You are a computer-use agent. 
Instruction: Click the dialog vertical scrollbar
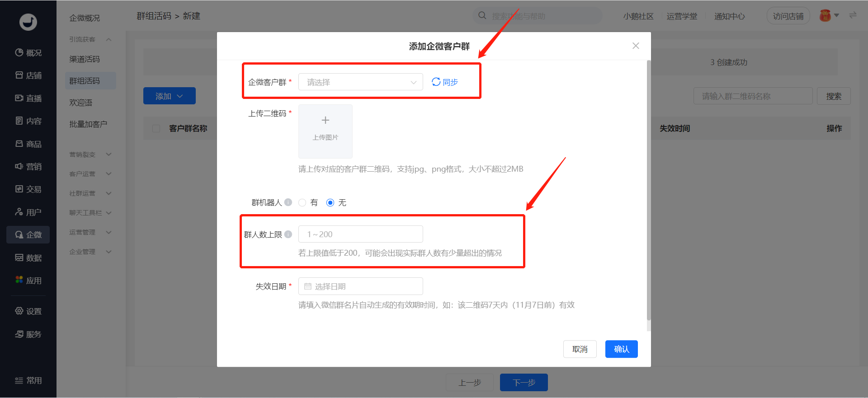point(649,190)
